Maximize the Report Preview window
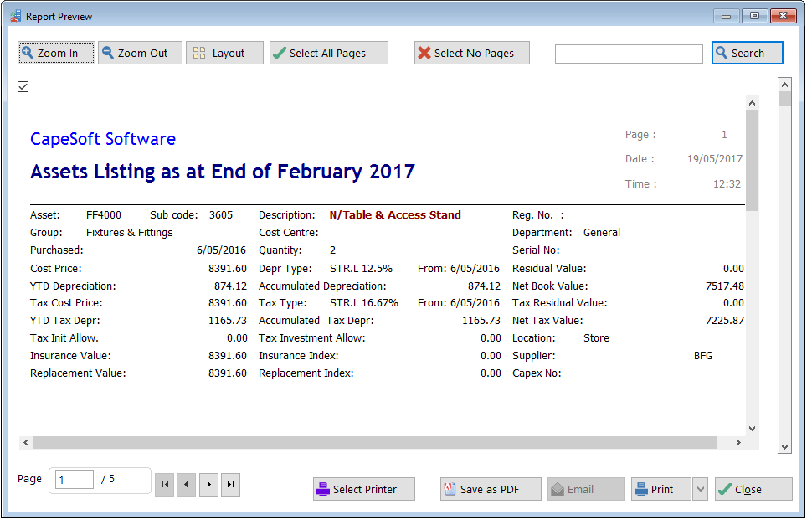Image resolution: width=812 pixels, height=525 pixels. pos(754,16)
